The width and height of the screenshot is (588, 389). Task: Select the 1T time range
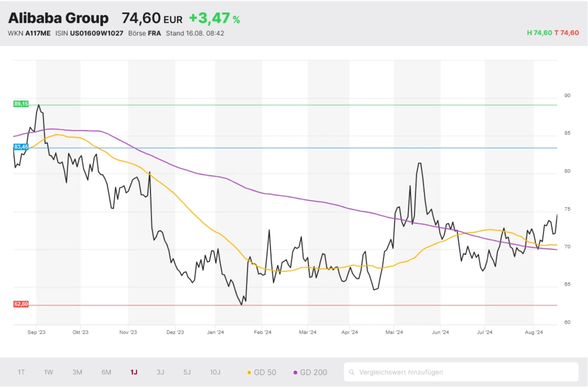coord(21,372)
